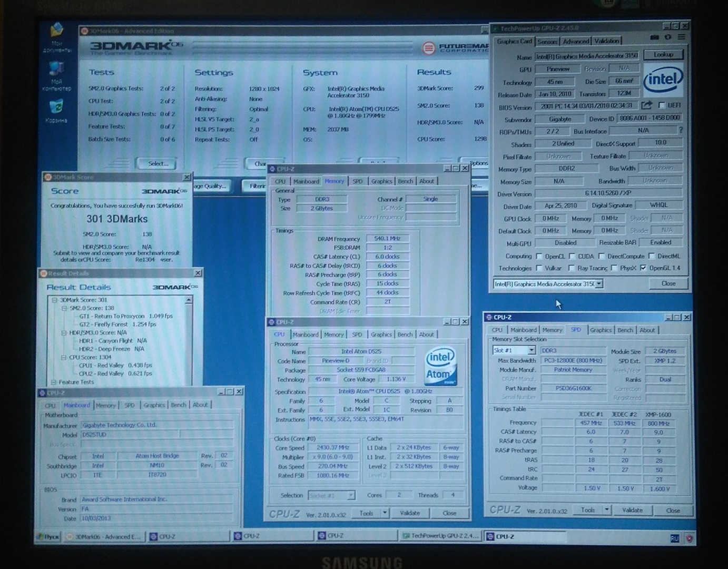Image resolution: width=728 pixels, height=569 pixels.
Task: Click Close in CPU-Z SPD window
Action: point(673,511)
